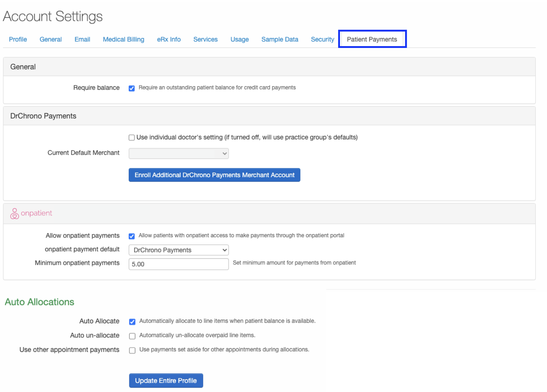The height and width of the screenshot is (392, 547).
Task: Check the Auto un-allocate checkbox
Action: coord(132,336)
